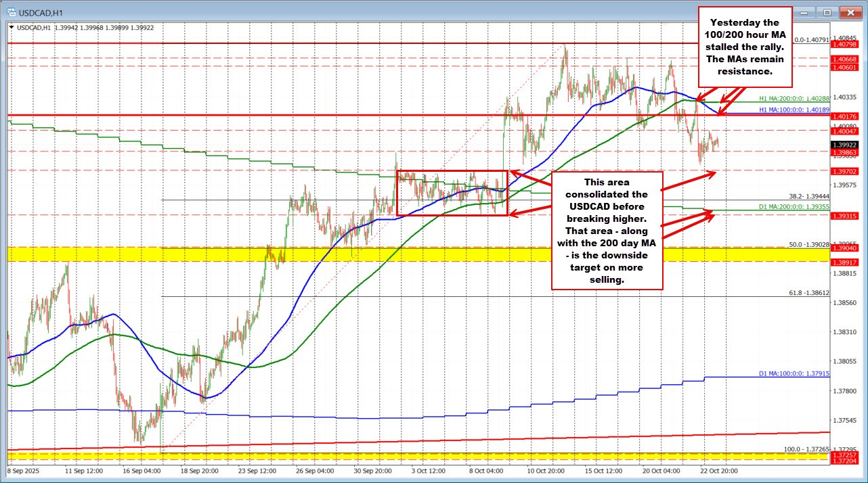Maximize the USDCAD chart window
868x483 pixels.
827,11
